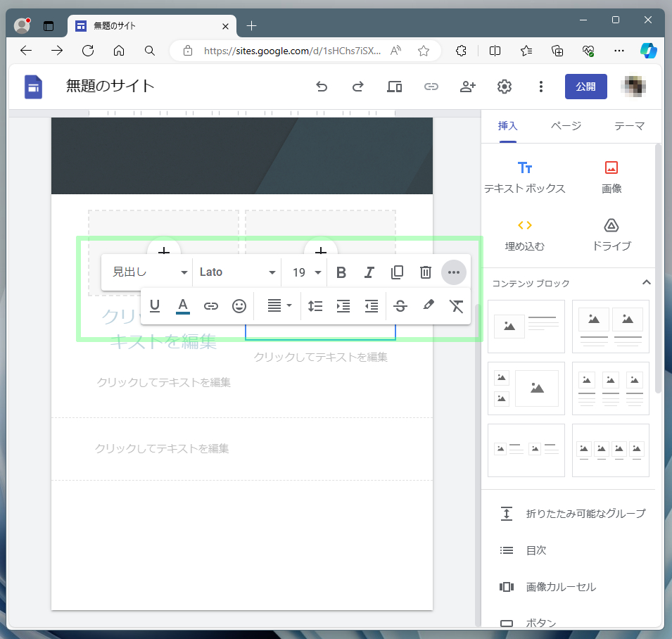Open browser extensions menu

pyautogui.click(x=461, y=51)
